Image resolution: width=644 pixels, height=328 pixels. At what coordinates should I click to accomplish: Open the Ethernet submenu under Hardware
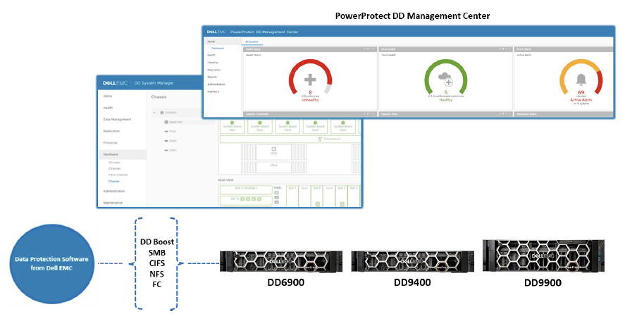pos(115,169)
